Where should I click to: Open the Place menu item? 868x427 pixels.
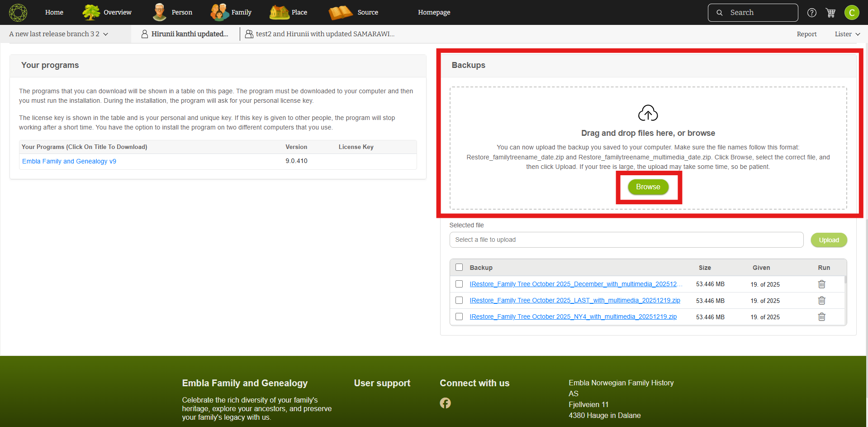point(289,12)
